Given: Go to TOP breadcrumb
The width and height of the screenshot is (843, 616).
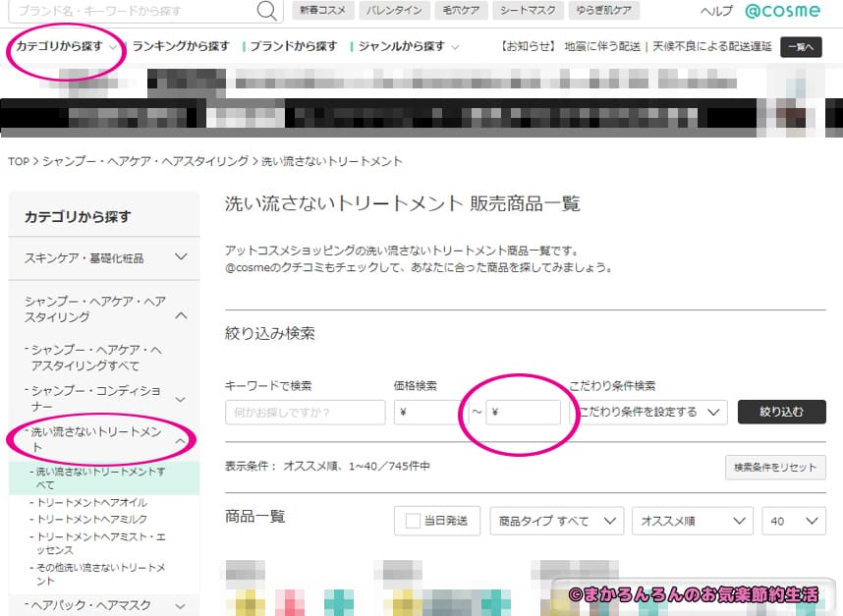Looking at the screenshot, I should tap(19, 161).
